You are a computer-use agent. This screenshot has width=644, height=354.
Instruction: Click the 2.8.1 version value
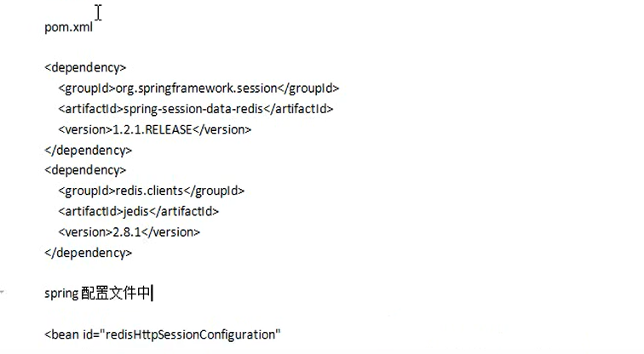coord(126,232)
